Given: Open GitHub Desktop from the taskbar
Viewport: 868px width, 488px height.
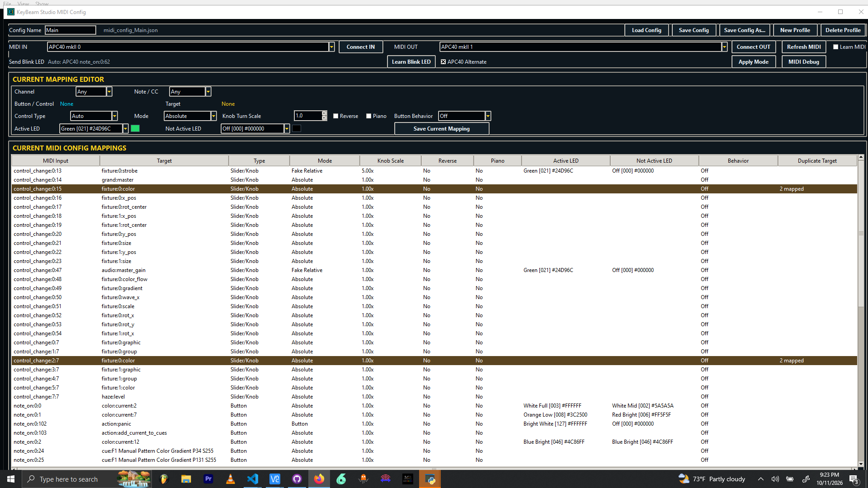Looking at the screenshot, I should (x=297, y=479).
